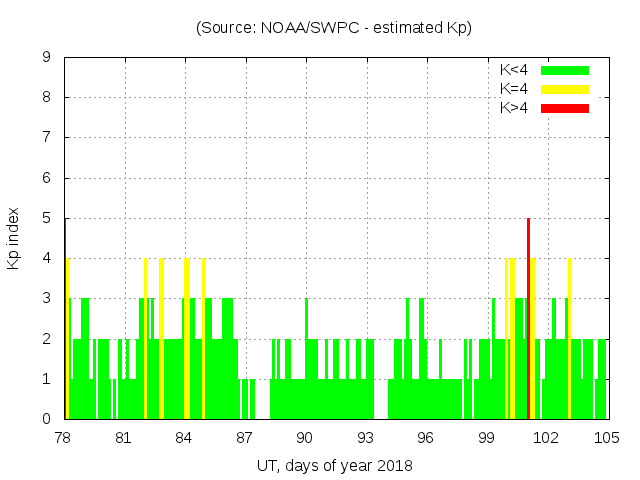The image size is (640, 480).
Task: Click the y-axis tick label 0
Action: point(47,419)
